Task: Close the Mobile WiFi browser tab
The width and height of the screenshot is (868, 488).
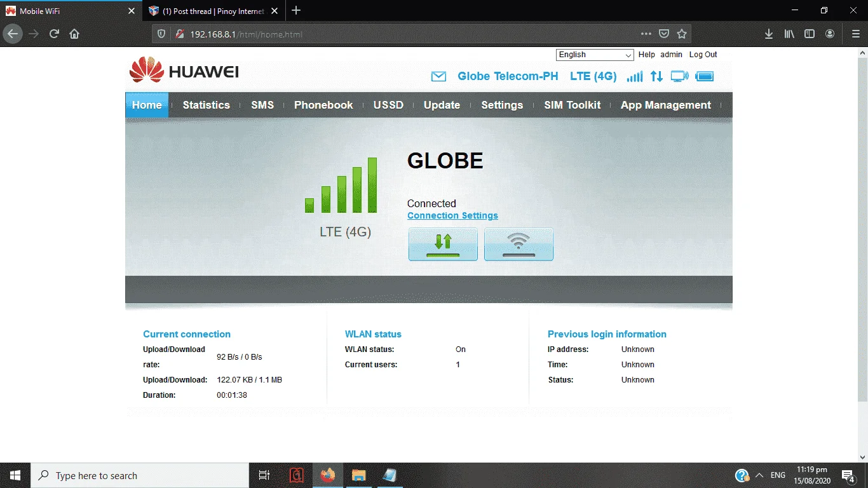Action: pos(132,11)
